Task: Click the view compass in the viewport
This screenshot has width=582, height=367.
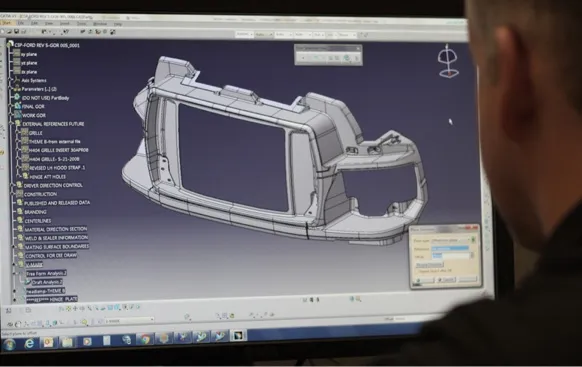Action: [448, 61]
